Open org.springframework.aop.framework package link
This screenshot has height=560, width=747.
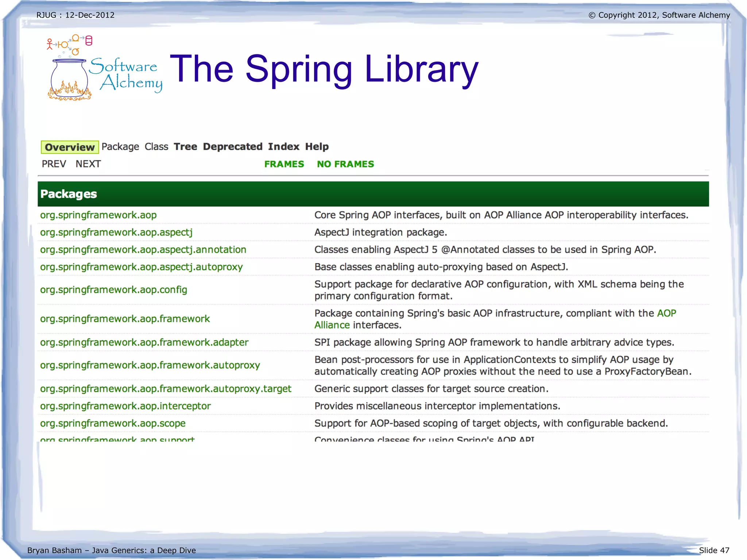(x=125, y=319)
